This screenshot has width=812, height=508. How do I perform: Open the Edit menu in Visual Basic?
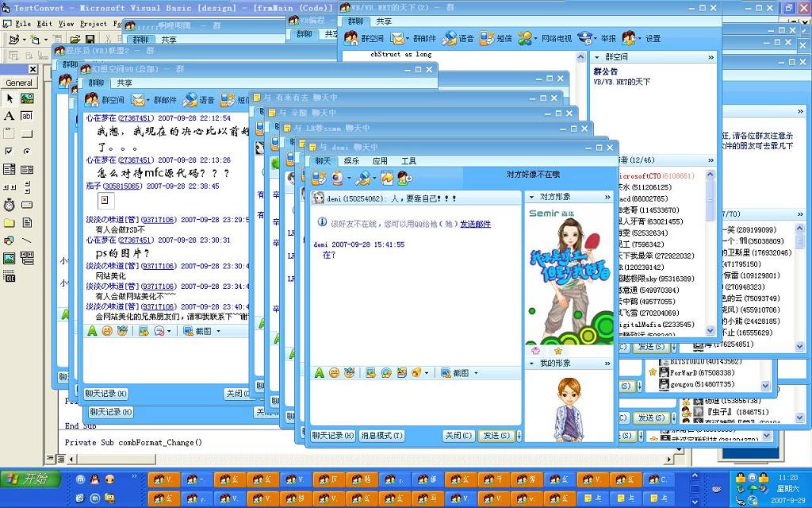point(44,24)
